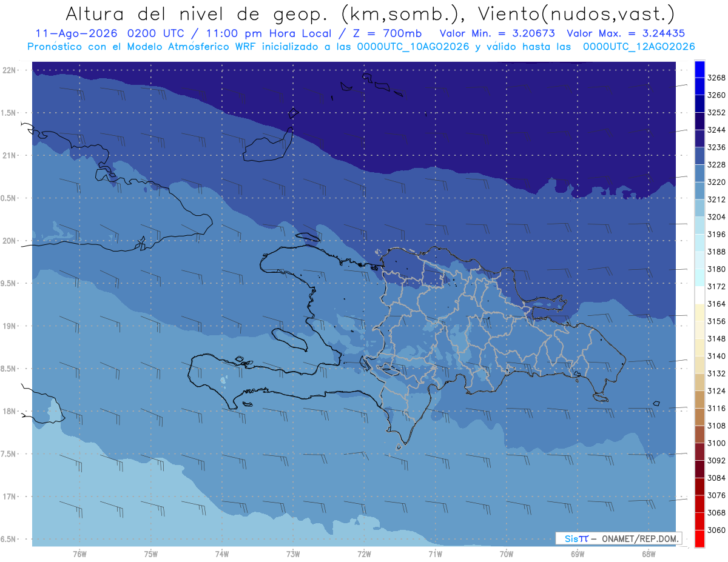
Task: Click the '3204' colorbar value
Action: [x=716, y=217]
